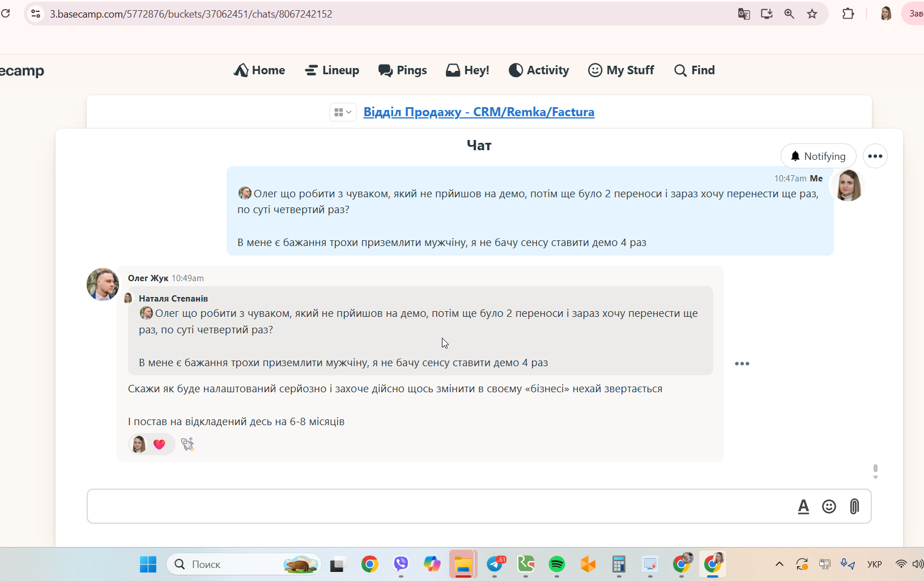Screen dimensions: 924x581
Task: Attach a file with the paperclip icon
Action: 854,506
